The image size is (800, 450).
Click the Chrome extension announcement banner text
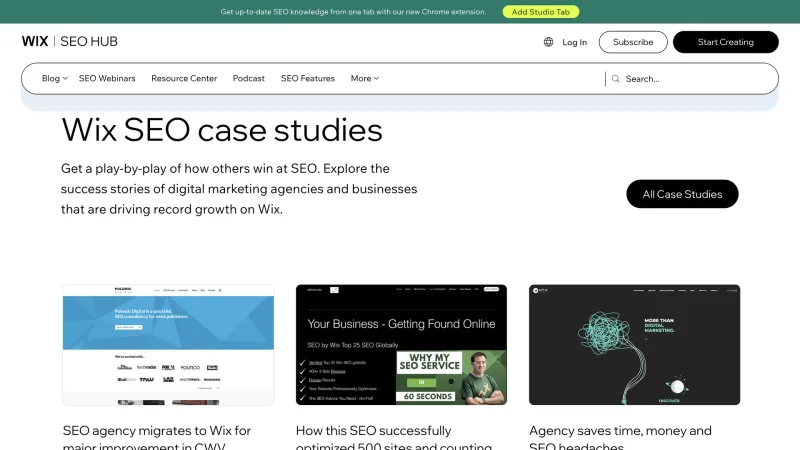[x=353, y=12]
